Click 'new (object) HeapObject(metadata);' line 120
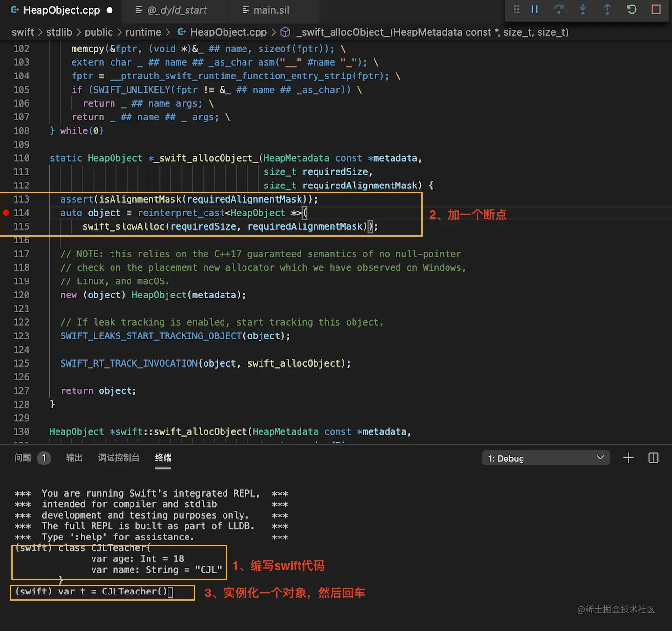 (153, 295)
